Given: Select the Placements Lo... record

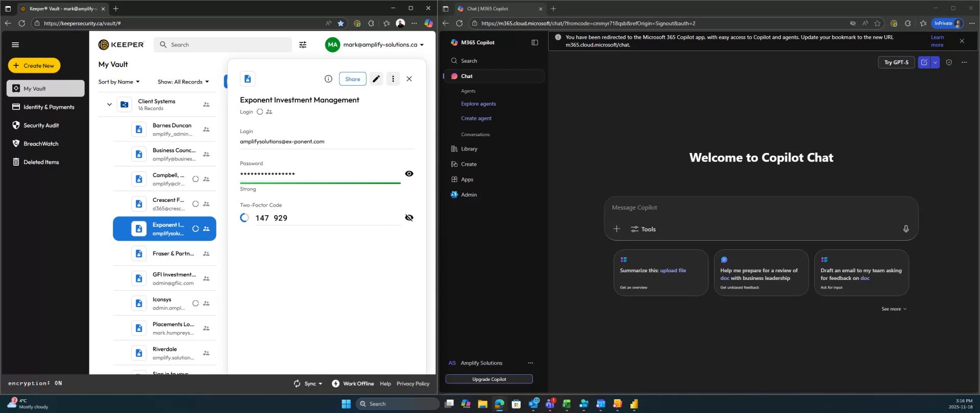Looking at the screenshot, I should pos(164,328).
